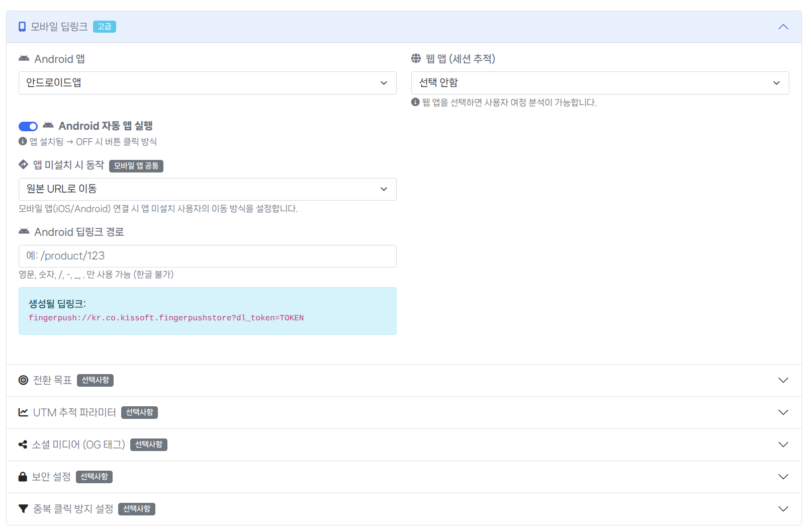The image size is (811, 532).
Task: Click the target icon beside 전환 목표
Action: pyautogui.click(x=23, y=380)
